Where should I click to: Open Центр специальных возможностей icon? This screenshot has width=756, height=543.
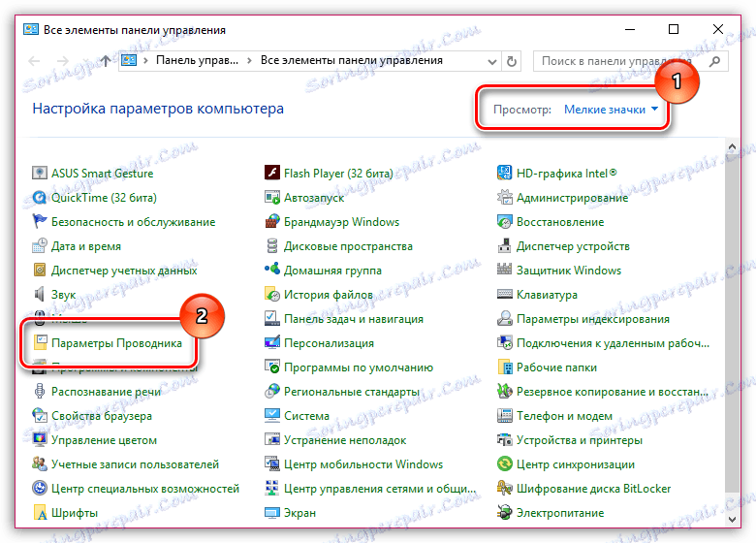pyautogui.click(x=39, y=488)
